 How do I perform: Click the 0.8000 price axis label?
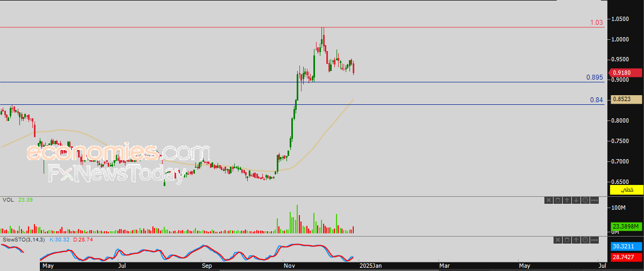click(x=620, y=120)
